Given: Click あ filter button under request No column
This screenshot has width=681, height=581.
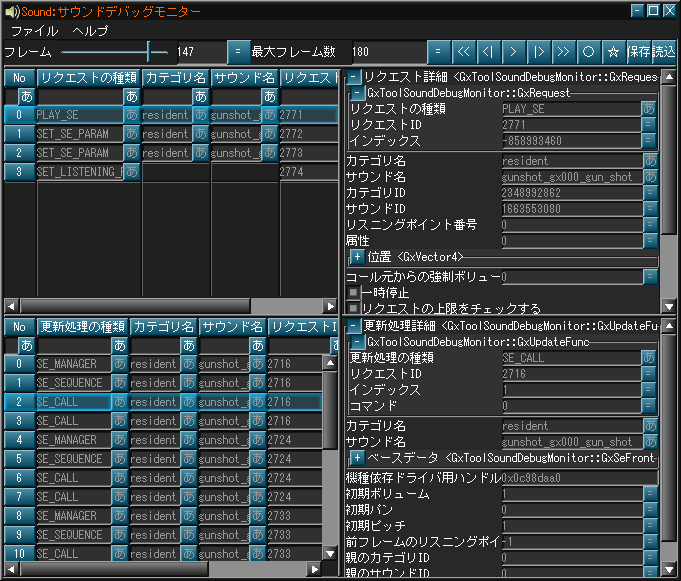Looking at the screenshot, I should (x=27, y=96).
